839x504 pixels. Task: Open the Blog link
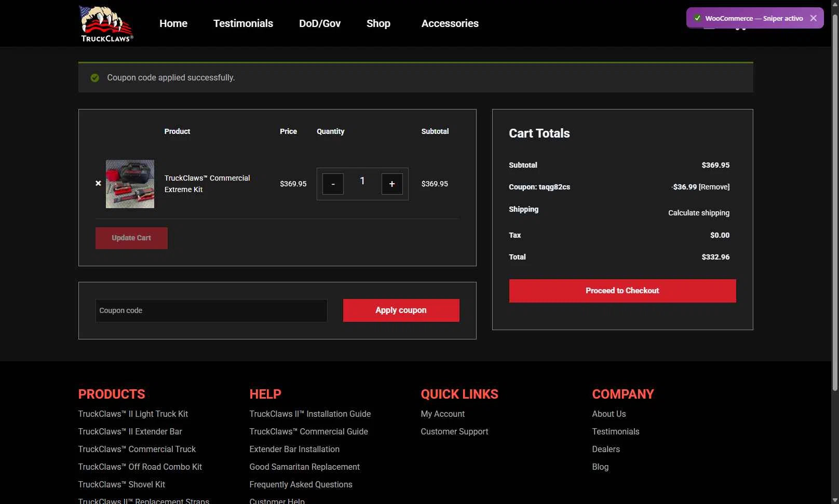click(600, 467)
